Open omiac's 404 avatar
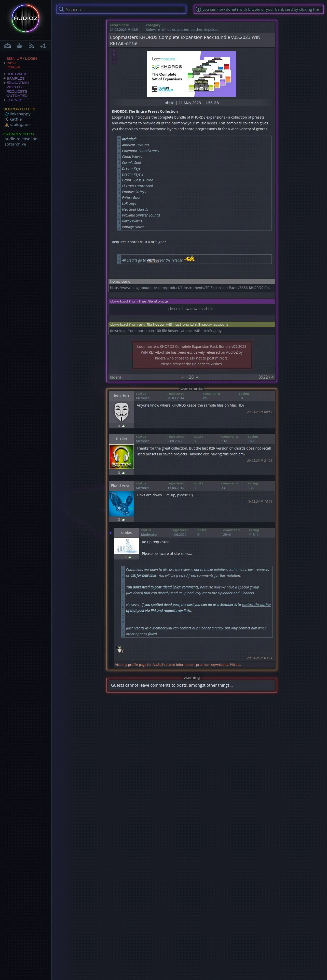The width and height of the screenshot is (327, 980). [x=126, y=545]
